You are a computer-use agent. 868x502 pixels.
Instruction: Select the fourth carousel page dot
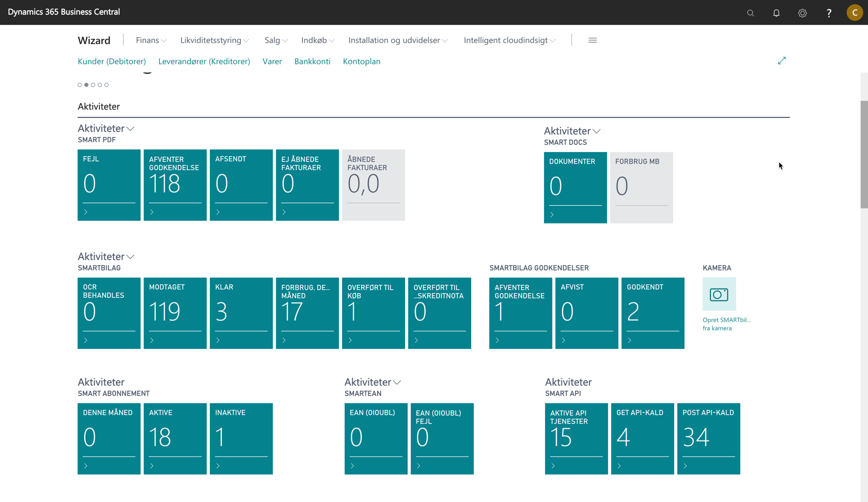pos(100,85)
